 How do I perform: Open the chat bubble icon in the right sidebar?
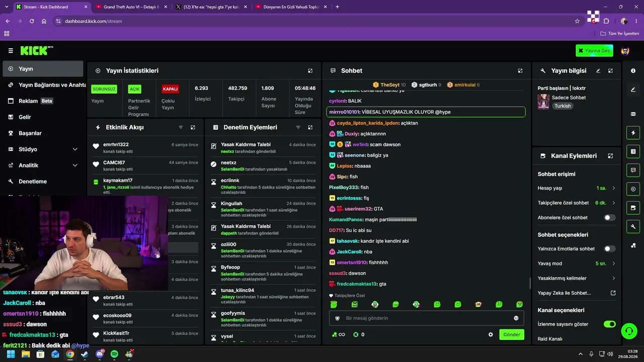633,170
